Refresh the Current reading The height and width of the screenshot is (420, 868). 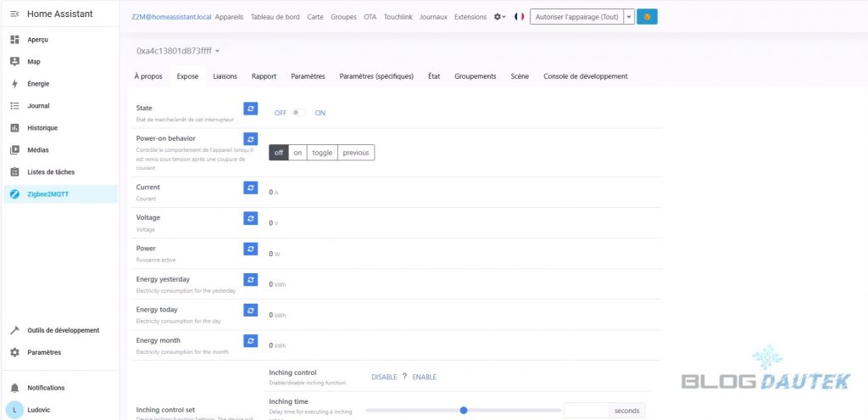tap(250, 188)
